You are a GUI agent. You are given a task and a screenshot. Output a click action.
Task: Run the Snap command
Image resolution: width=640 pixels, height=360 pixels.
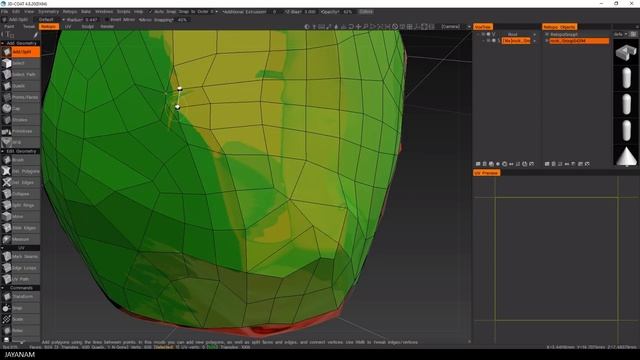[20, 308]
